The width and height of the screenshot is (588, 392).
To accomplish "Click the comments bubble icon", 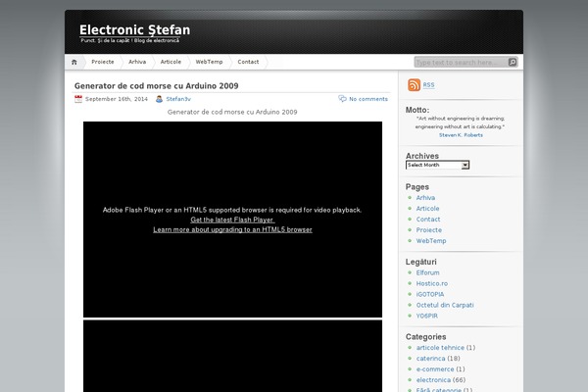I will click(x=341, y=99).
